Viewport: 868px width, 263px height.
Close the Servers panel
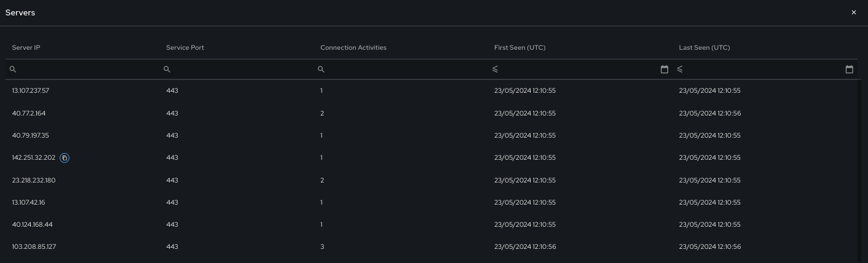pos(853,12)
